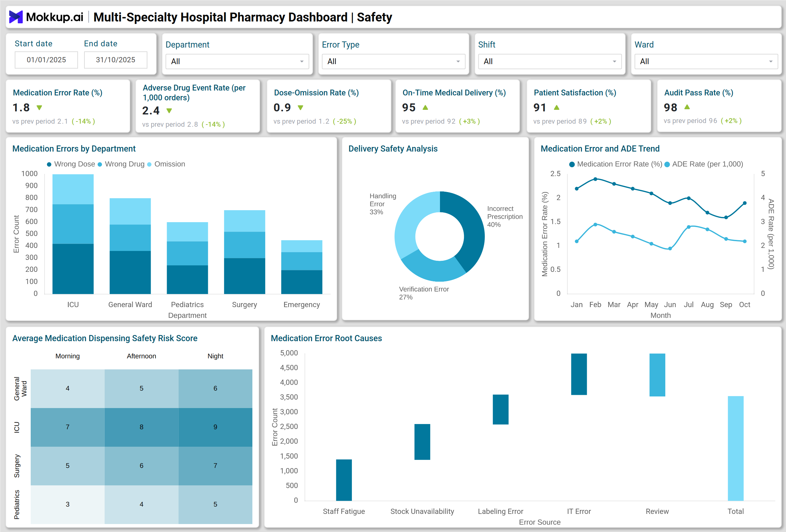Open the Ward filter dropdown

point(706,62)
